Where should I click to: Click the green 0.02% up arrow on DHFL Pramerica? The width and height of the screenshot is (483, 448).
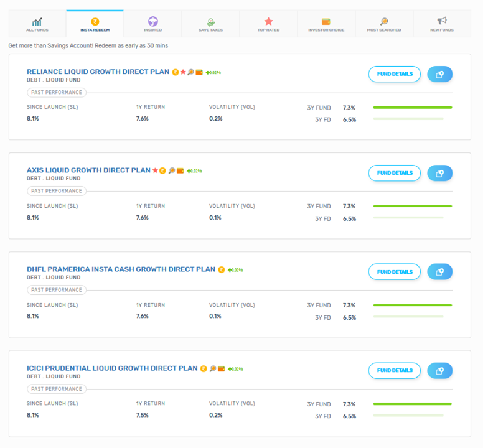point(235,270)
